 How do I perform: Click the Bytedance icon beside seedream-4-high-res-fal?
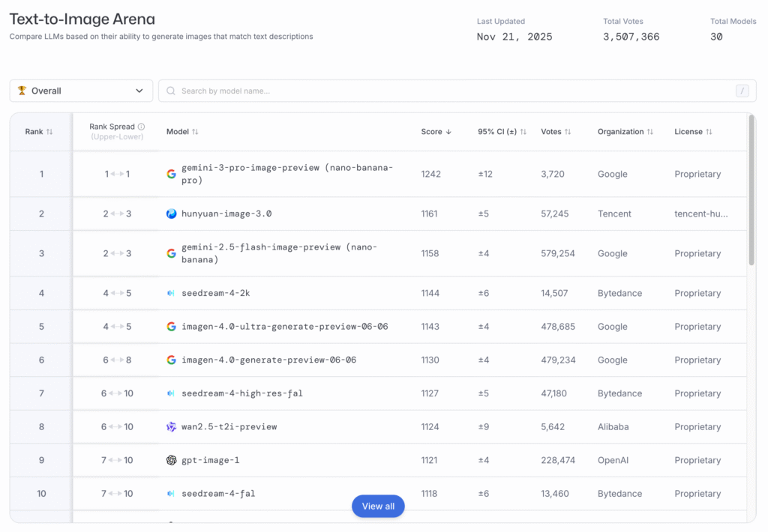coord(171,393)
